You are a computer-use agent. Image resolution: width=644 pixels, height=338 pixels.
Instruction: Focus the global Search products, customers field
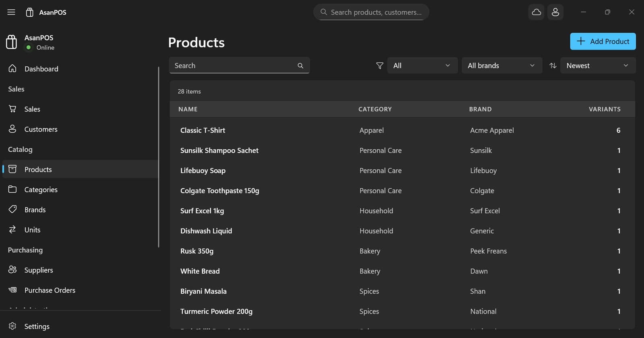point(371,12)
